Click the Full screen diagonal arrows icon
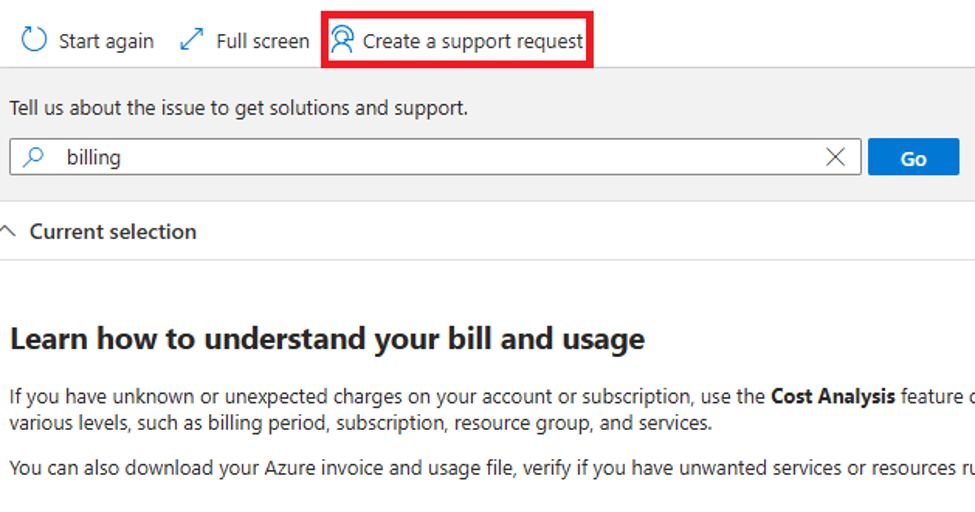The width and height of the screenshot is (975, 512). (x=192, y=39)
